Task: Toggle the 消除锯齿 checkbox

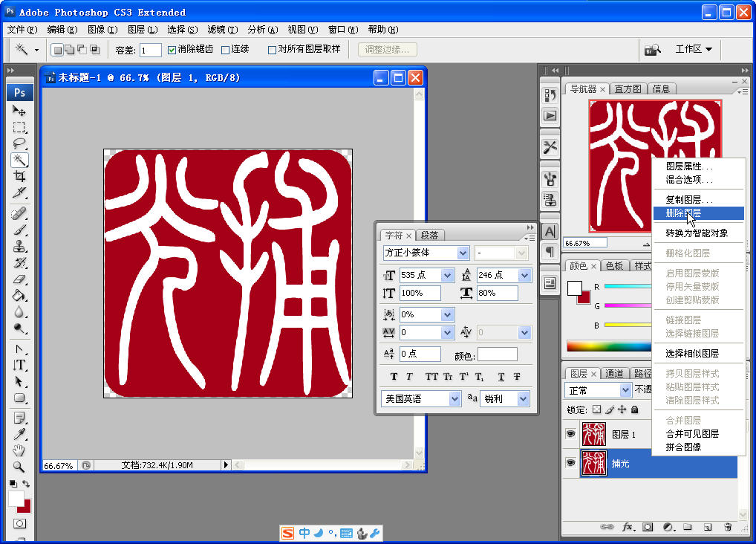Action: tap(173, 50)
